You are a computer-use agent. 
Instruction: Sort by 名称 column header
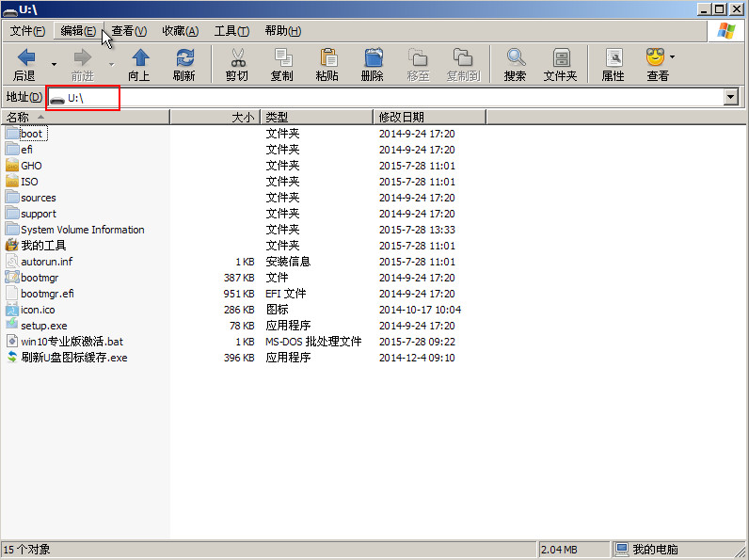point(85,117)
